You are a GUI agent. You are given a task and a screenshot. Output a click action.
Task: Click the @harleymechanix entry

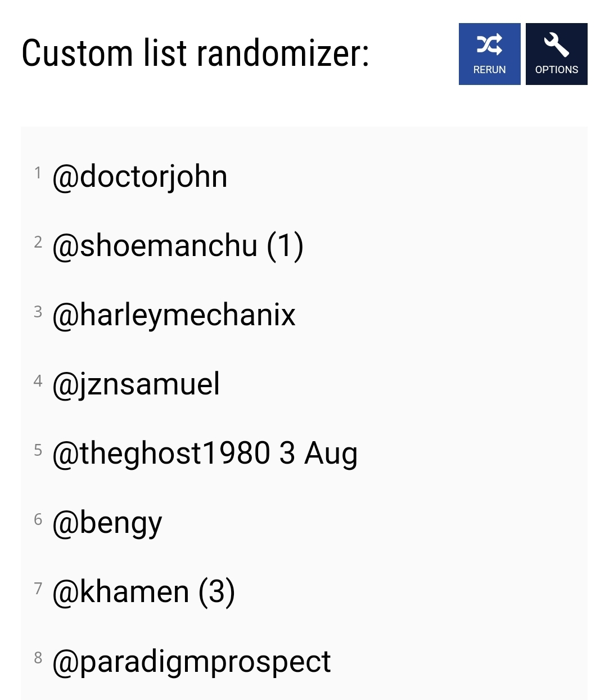[x=173, y=315]
